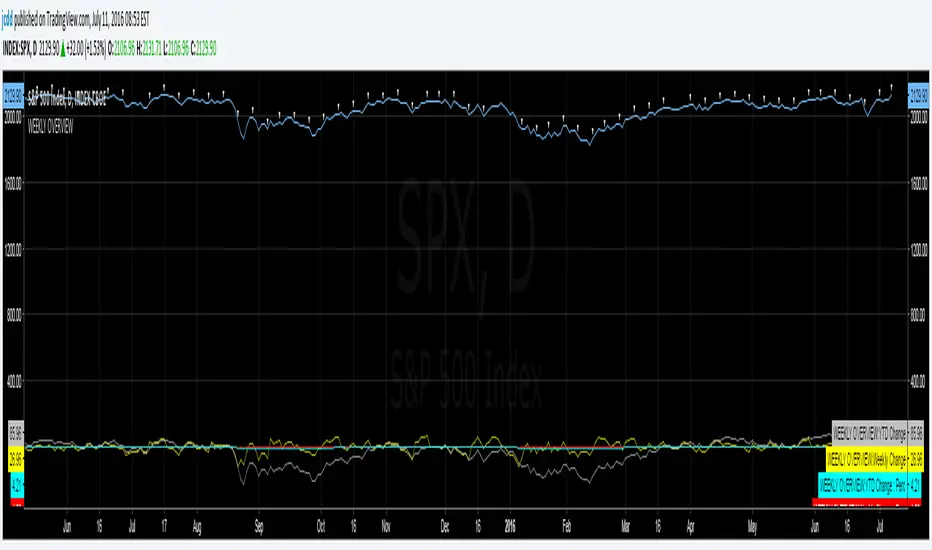The height and width of the screenshot is (550, 932).
Task: Open the jcdd author profile link
Action: (x=7, y=21)
